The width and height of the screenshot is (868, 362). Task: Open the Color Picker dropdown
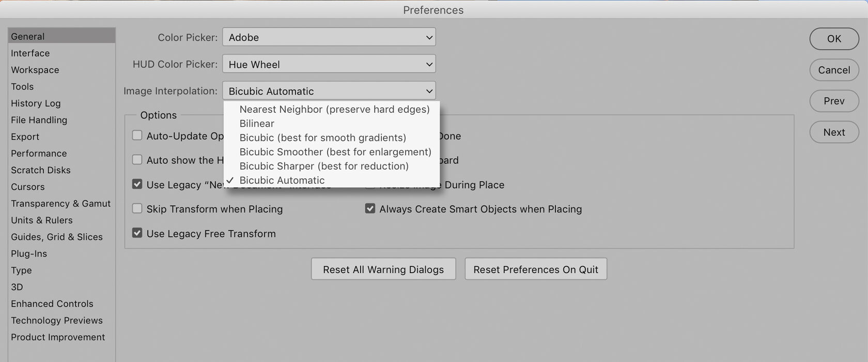[x=329, y=37]
